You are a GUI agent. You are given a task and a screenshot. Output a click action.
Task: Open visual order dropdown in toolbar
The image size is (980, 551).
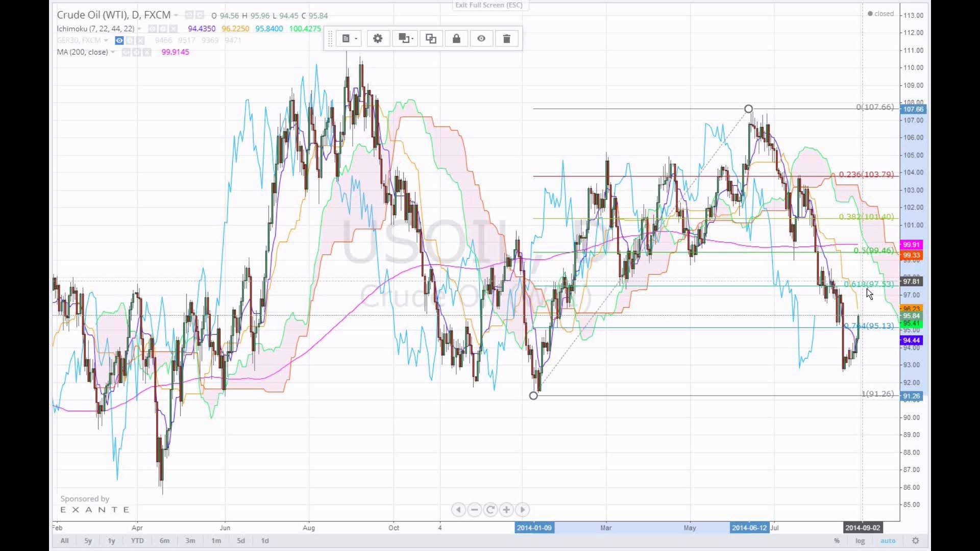(405, 39)
